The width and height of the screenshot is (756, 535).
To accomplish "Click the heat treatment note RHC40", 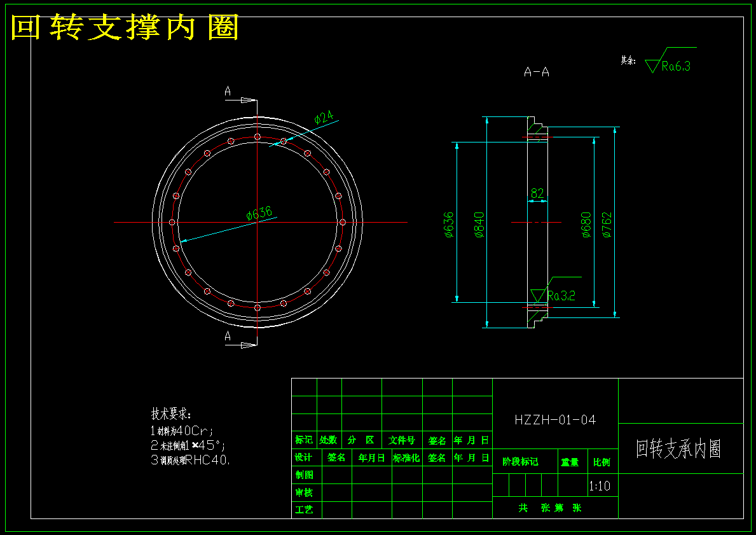I will pyautogui.click(x=191, y=460).
